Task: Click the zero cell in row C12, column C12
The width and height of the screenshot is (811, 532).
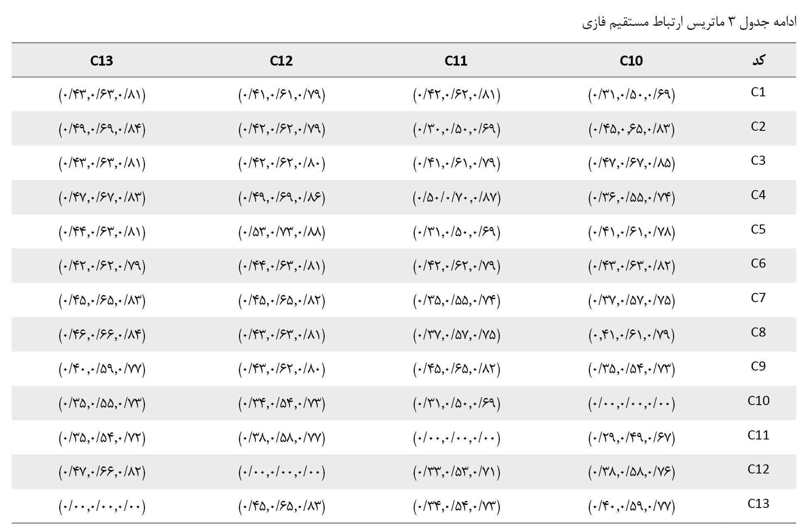Action: tap(282, 472)
